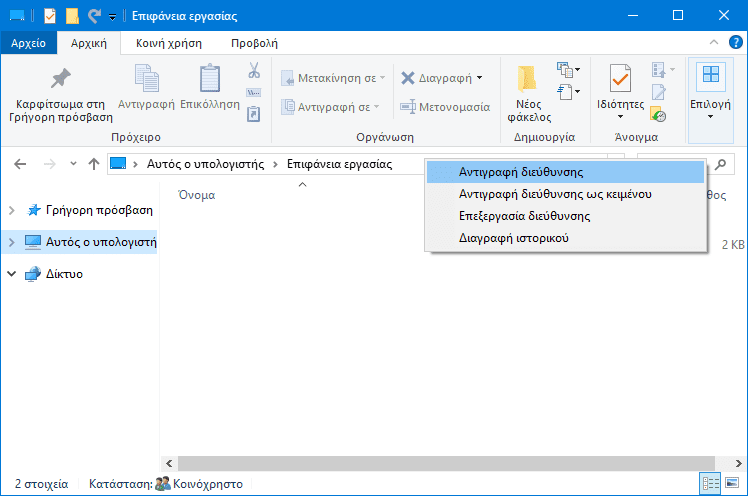Click the Properties (Ιδιότητες) checkmark icon
The height and width of the screenshot is (496, 748).
coord(620,78)
